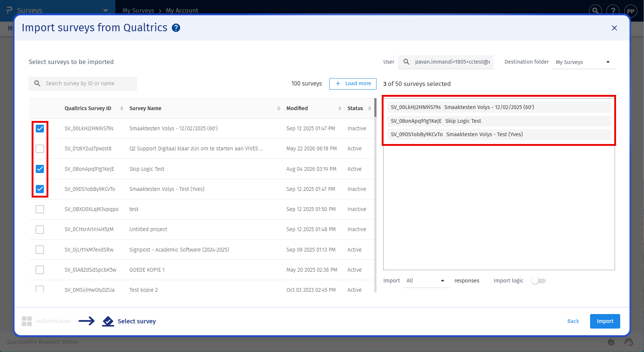Check the GOEDE KOPIE 1 checkbox
The image size is (644, 352).
click(x=40, y=270)
